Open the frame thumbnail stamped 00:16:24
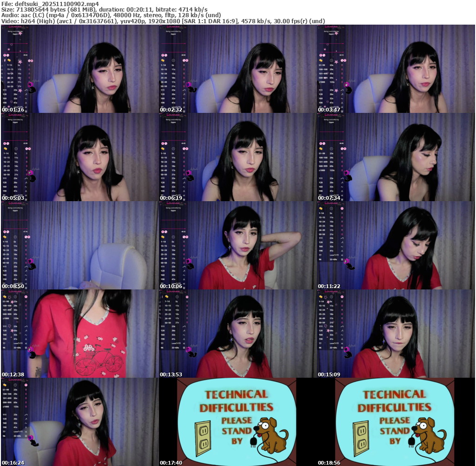This screenshot has height=466, width=476. tap(79, 422)
